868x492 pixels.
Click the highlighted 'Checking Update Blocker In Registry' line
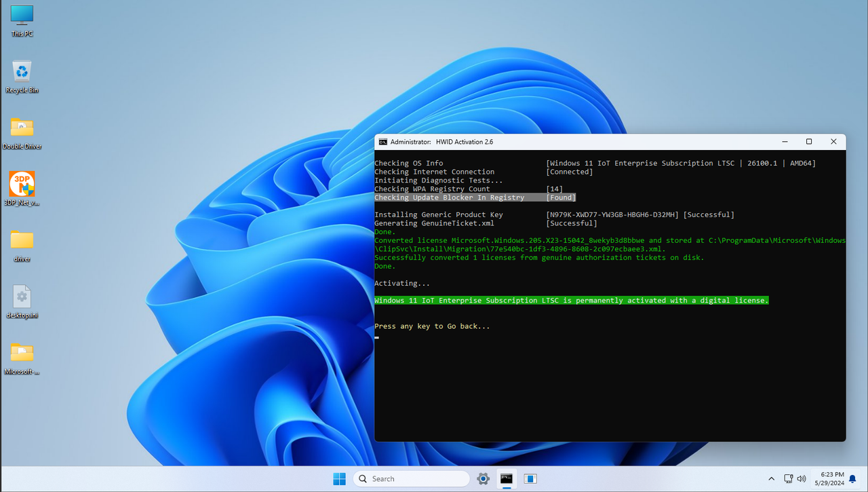[475, 197]
